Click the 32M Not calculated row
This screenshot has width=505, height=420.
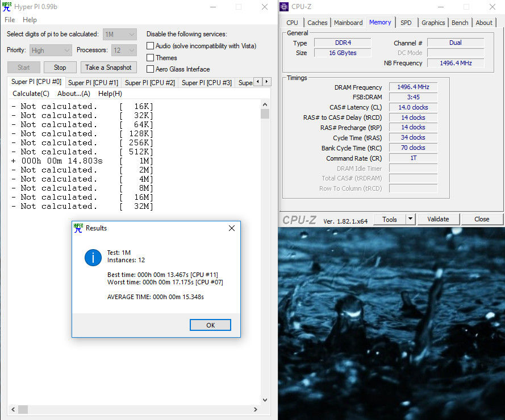(82, 206)
